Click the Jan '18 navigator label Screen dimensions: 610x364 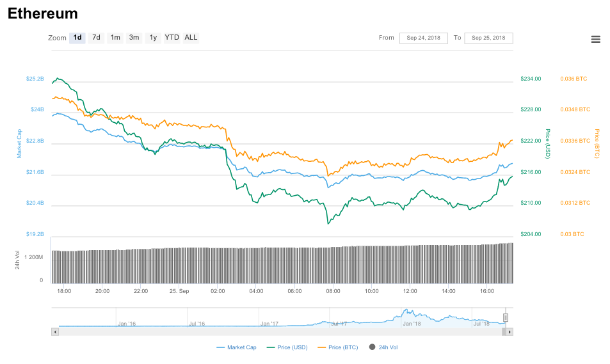pos(412,324)
